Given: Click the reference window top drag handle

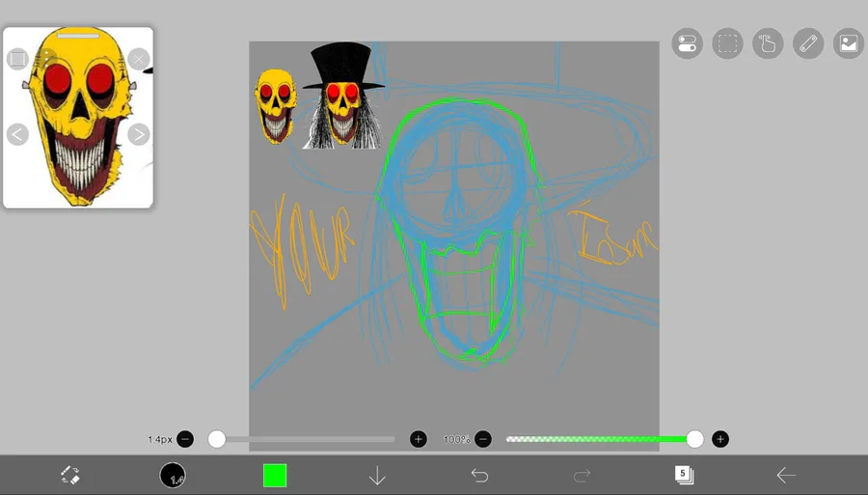Looking at the screenshot, I should (78, 36).
